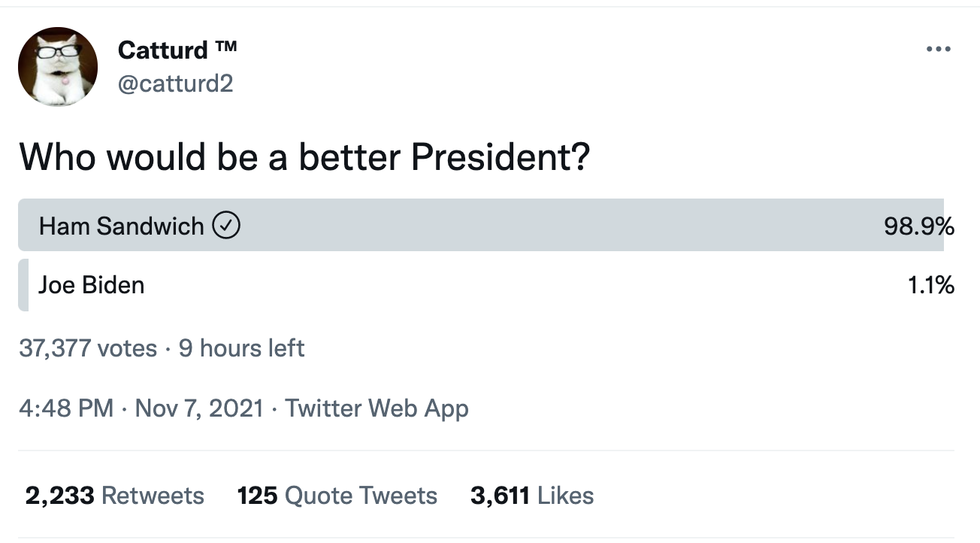View the 125 Quote Tweets
The width and height of the screenshot is (980, 543).
pos(337,496)
